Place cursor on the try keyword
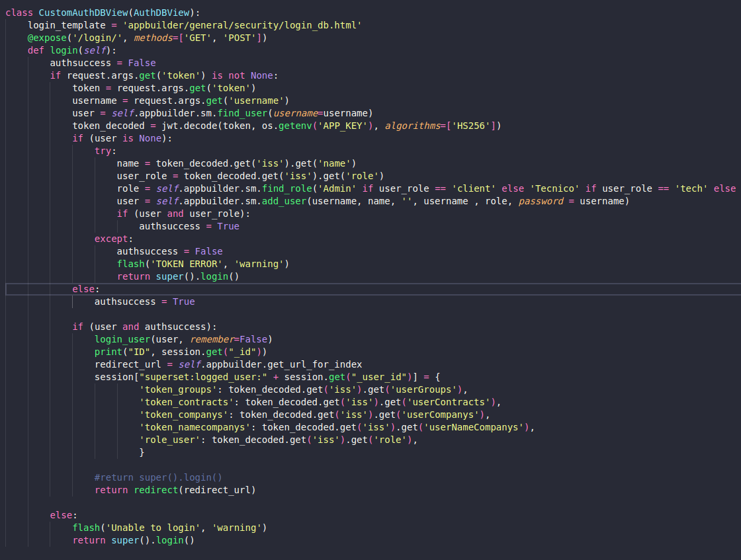Screen dimensions: 741x560 click(x=103, y=150)
